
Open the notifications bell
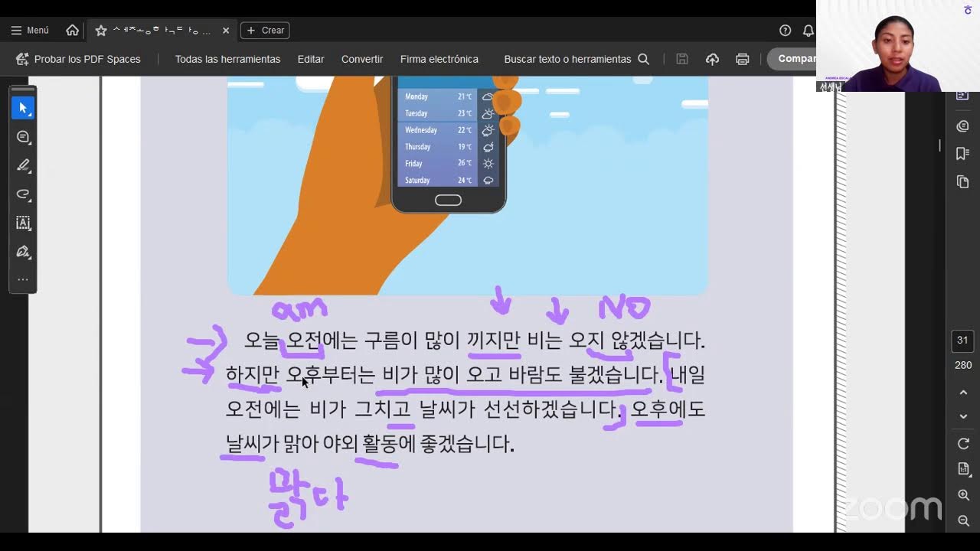click(x=808, y=31)
